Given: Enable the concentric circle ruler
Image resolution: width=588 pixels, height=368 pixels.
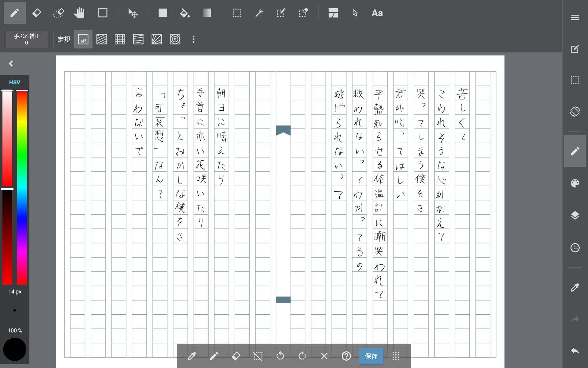Looking at the screenshot, I should pyautogui.click(x=175, y=39).
